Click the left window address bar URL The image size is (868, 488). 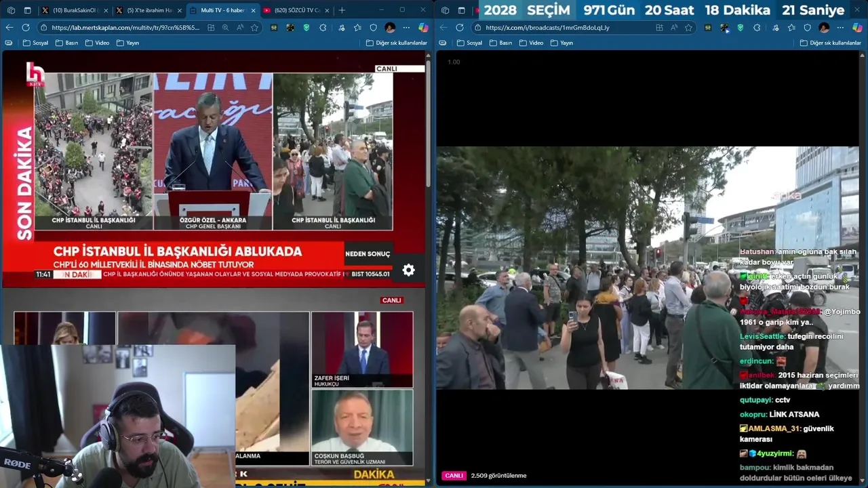click(125, 28)
